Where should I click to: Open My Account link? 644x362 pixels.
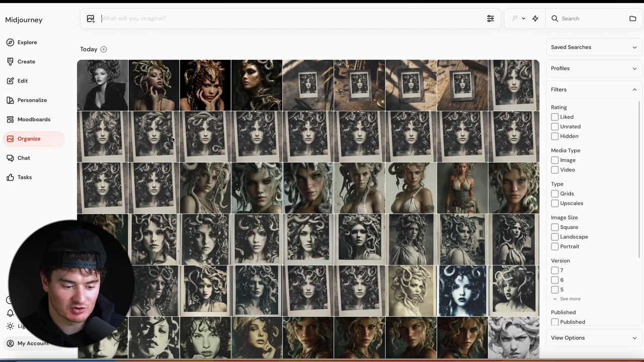(33, 343)
